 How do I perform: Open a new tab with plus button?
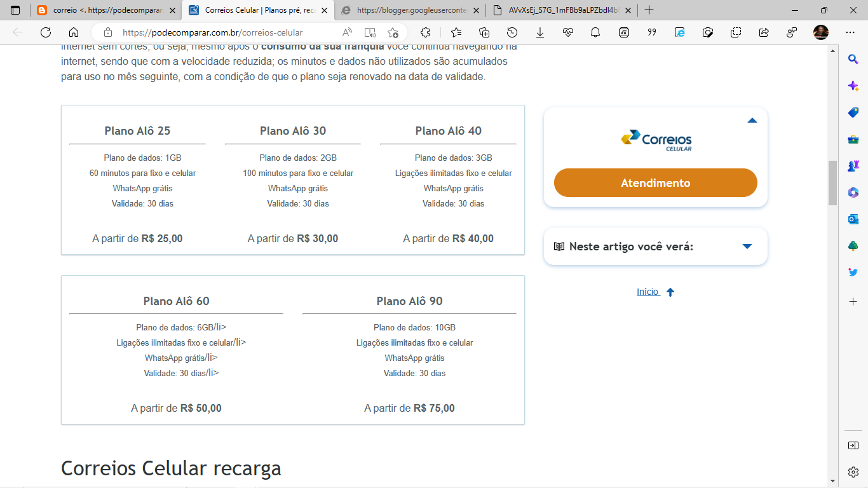tap(649, 10)
